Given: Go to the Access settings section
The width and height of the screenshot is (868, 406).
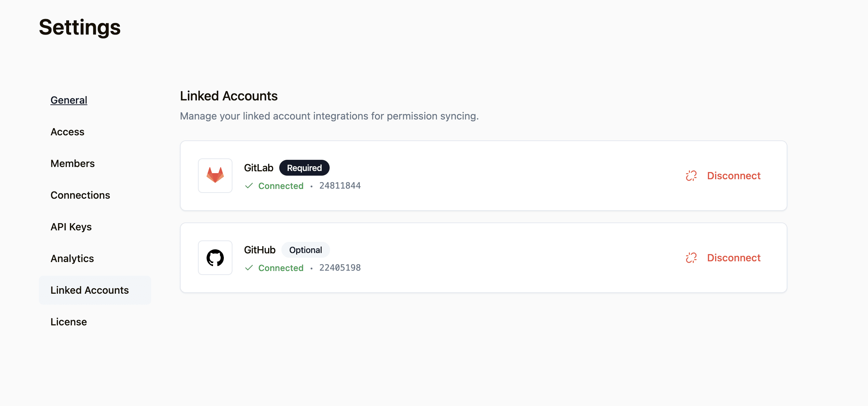Looking at the screenshot, I should click(67, 132).
